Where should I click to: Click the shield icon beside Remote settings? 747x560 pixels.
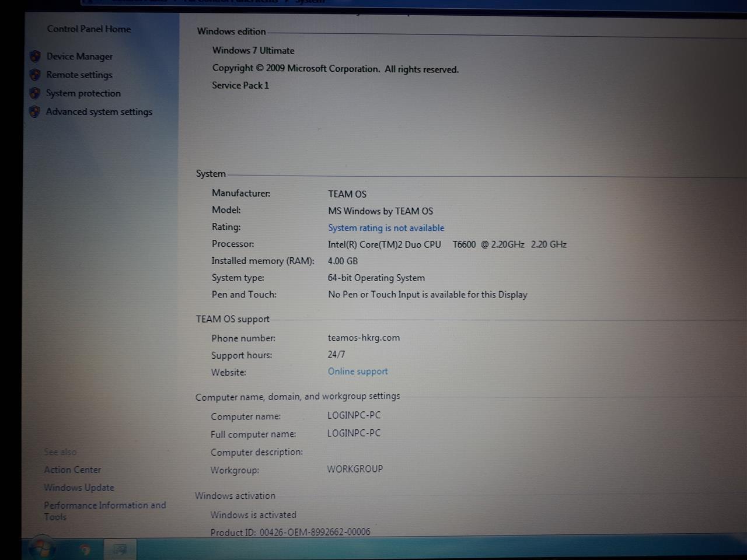tap(35, 75)
